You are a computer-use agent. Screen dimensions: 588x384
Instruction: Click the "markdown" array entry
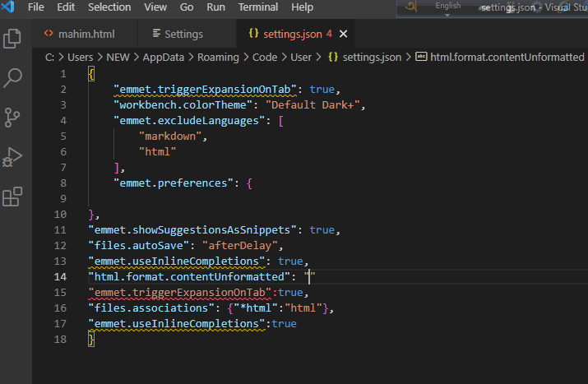(170, 136)
